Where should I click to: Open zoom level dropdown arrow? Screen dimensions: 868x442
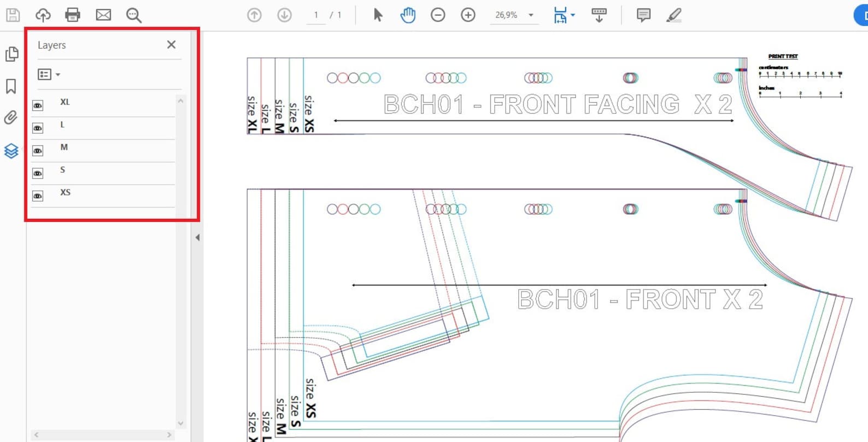[x=531, y=15]
